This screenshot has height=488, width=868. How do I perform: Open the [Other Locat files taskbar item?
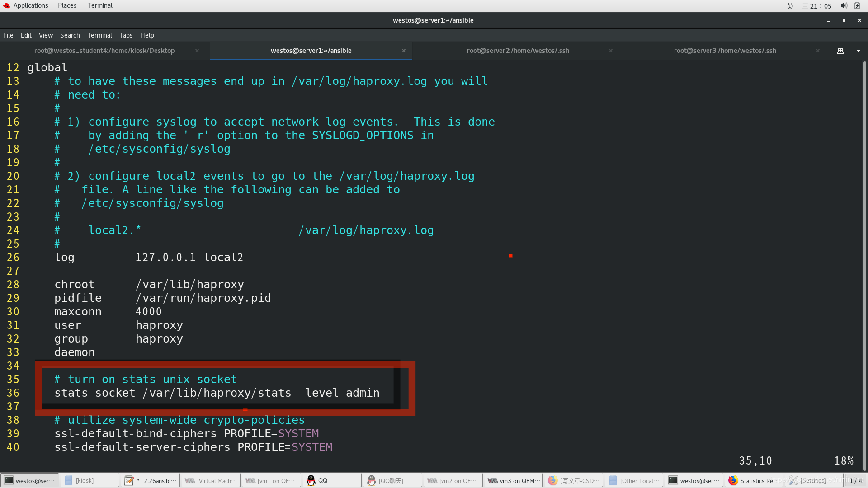(x=634, y=480)
